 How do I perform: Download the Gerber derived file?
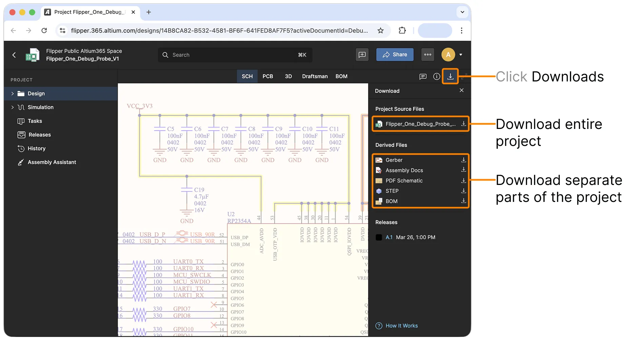click(x=464, y=160)
